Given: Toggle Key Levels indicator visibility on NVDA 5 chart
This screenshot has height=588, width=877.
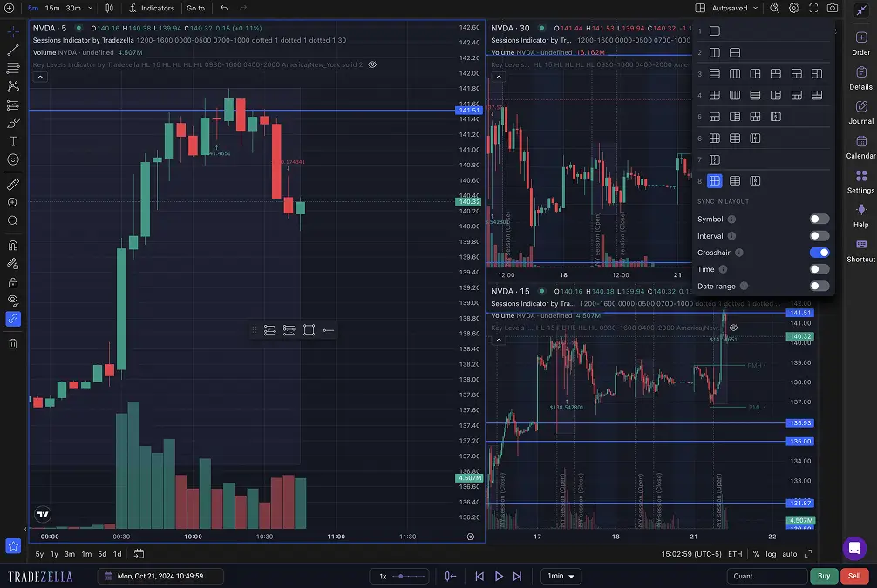Looking at the screenshot, I should click(372, 64).
